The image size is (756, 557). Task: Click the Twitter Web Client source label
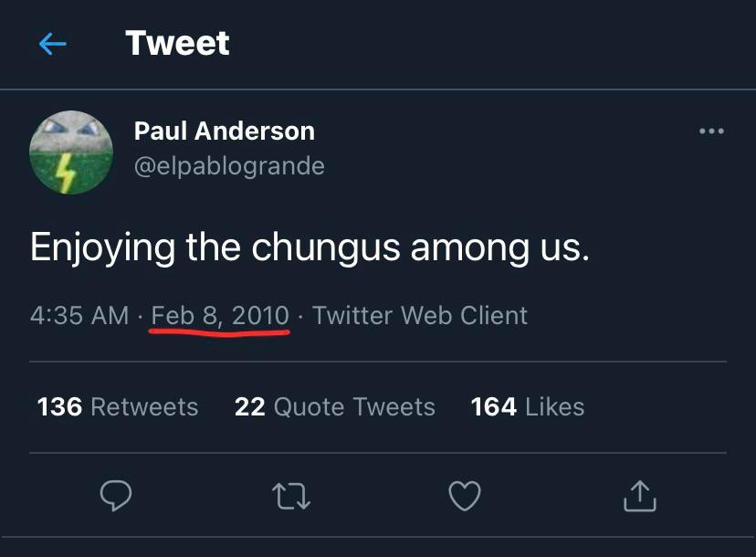pyautogui.click(x=419, y=316)
